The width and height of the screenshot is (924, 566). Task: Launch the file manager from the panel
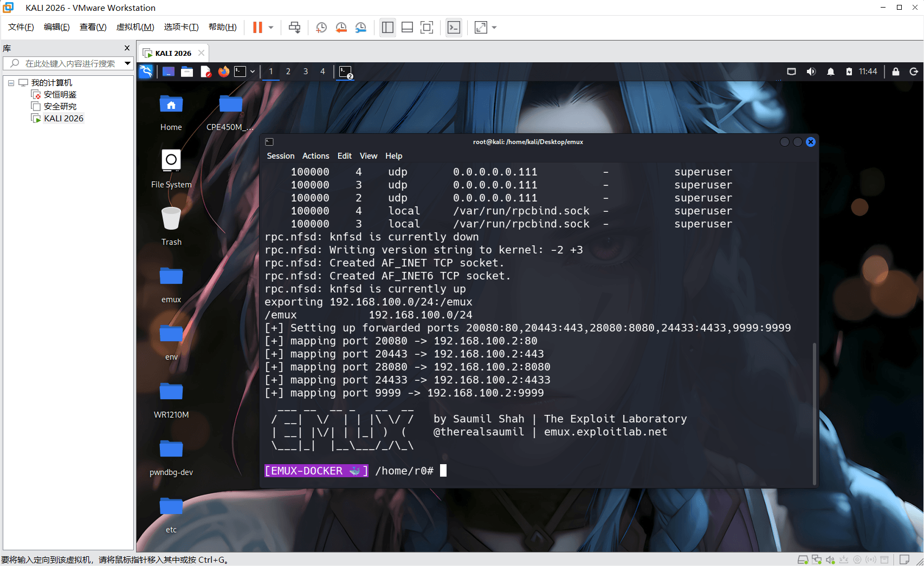click(x=187, y=71)
